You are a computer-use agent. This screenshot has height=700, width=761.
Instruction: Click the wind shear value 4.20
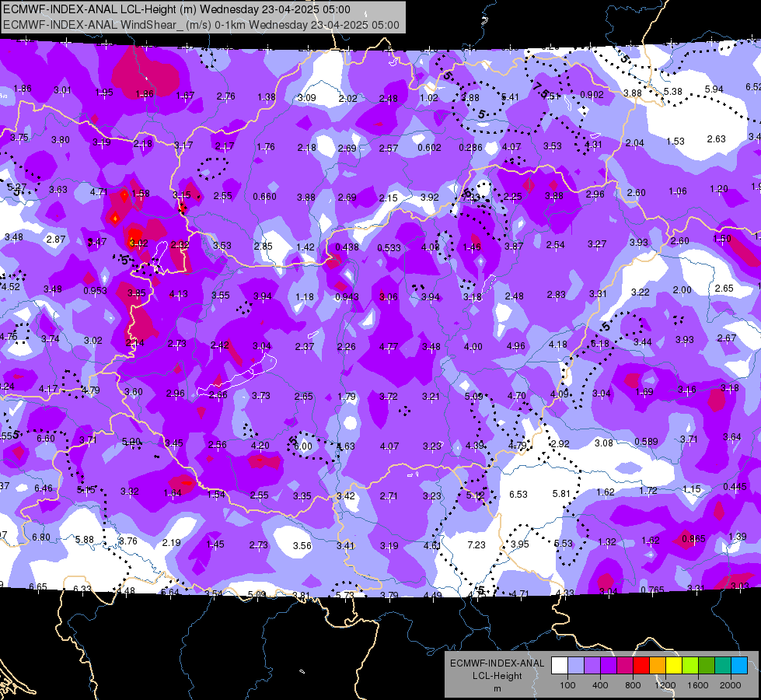tap(260, 446)
